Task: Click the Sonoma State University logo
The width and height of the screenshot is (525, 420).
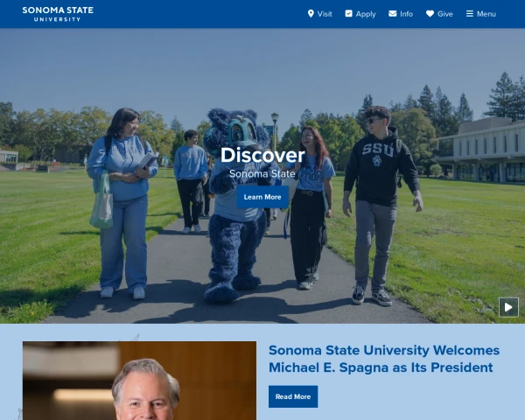Action: coord(58,14)
